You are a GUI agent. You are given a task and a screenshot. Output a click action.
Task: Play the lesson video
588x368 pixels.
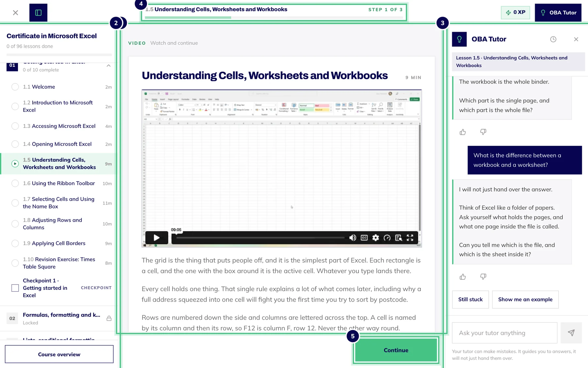[x=156, y=237]
